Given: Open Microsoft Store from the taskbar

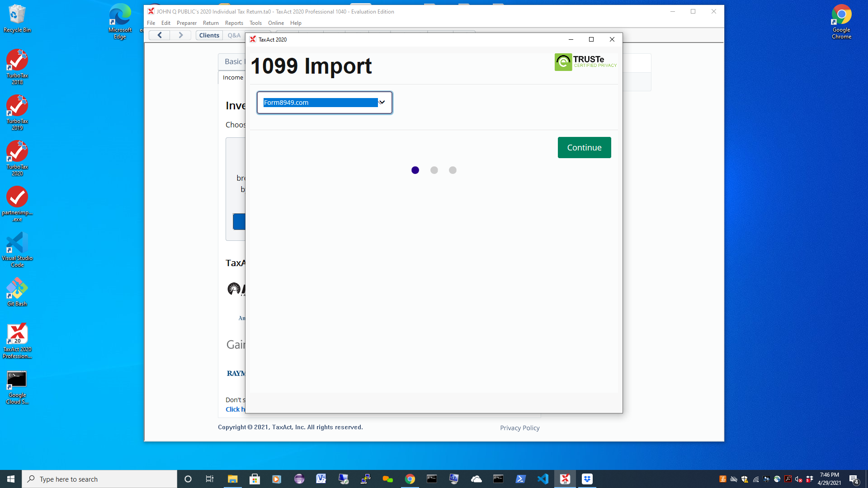Looking at the screenshot, I should [x=255, y=479].
